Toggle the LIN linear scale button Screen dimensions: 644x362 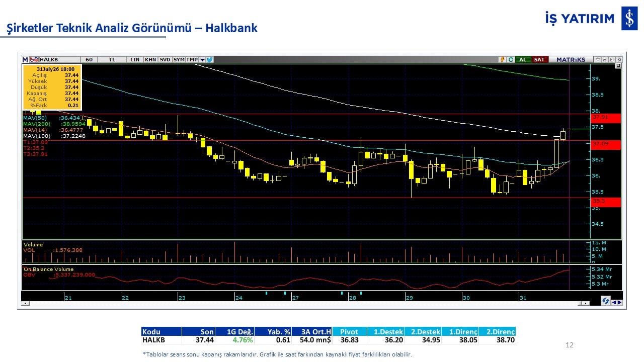pos(135,59)
